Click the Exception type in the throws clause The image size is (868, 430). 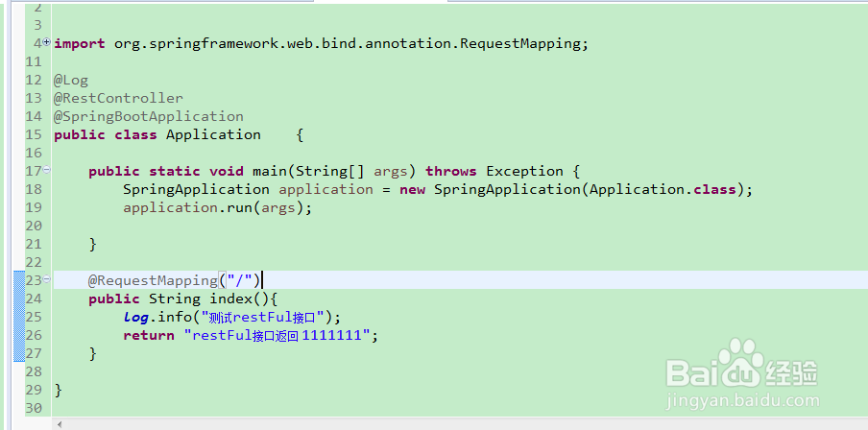point(523,171)
